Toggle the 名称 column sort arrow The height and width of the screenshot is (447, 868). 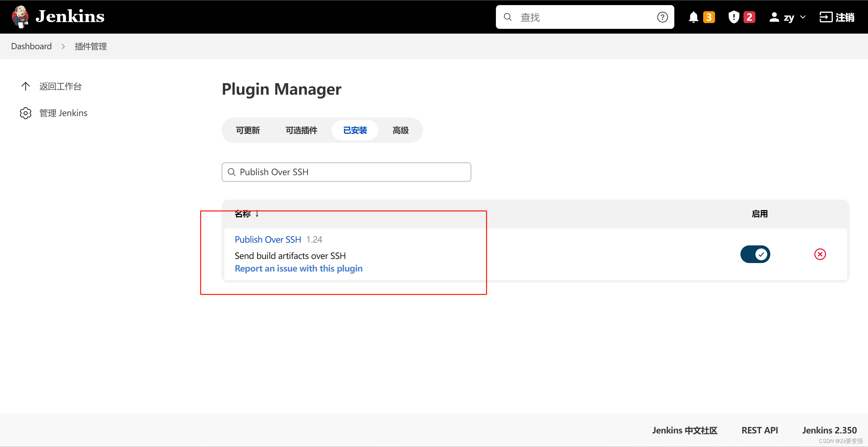pyautogui.click(x=257, y=214)
